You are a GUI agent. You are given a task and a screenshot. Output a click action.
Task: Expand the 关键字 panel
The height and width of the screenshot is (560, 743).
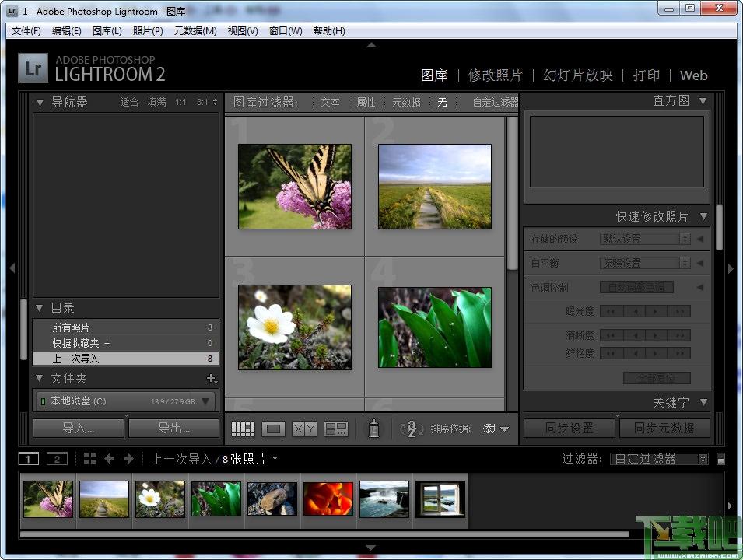(x=703, y=402)
